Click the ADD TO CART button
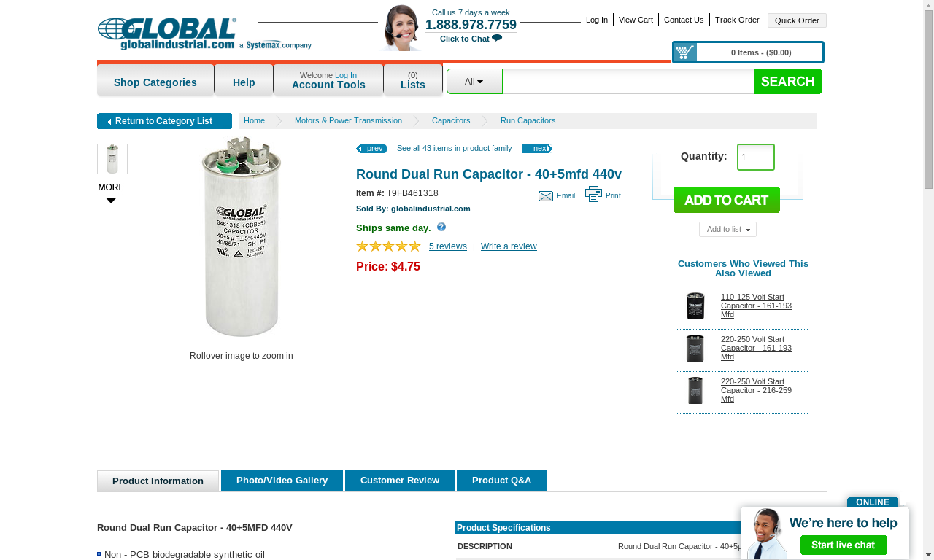The height and width of the screenshot is (560, 934). pyautogui.click(x=727, y=200)
